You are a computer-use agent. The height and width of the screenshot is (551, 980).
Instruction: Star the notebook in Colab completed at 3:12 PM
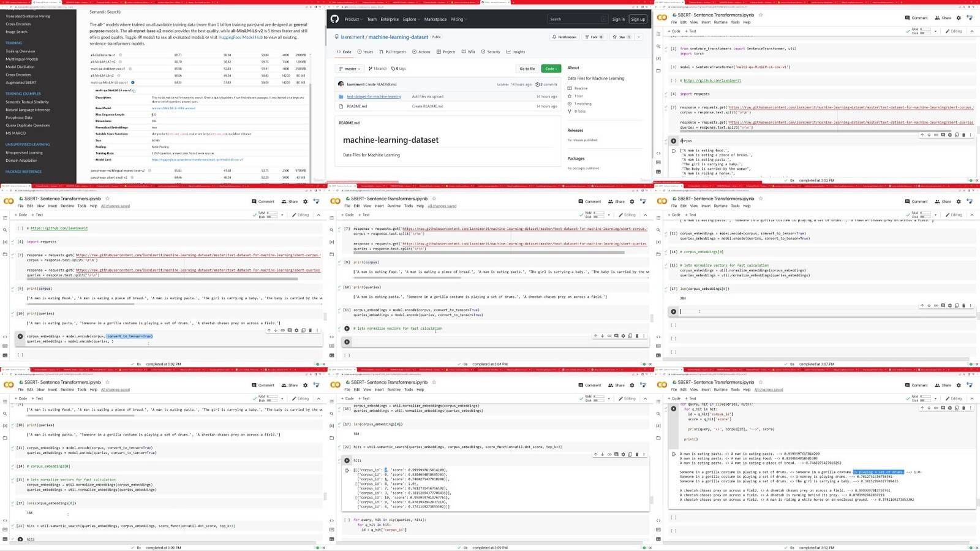pyautogui.click(x=761, y=382)
